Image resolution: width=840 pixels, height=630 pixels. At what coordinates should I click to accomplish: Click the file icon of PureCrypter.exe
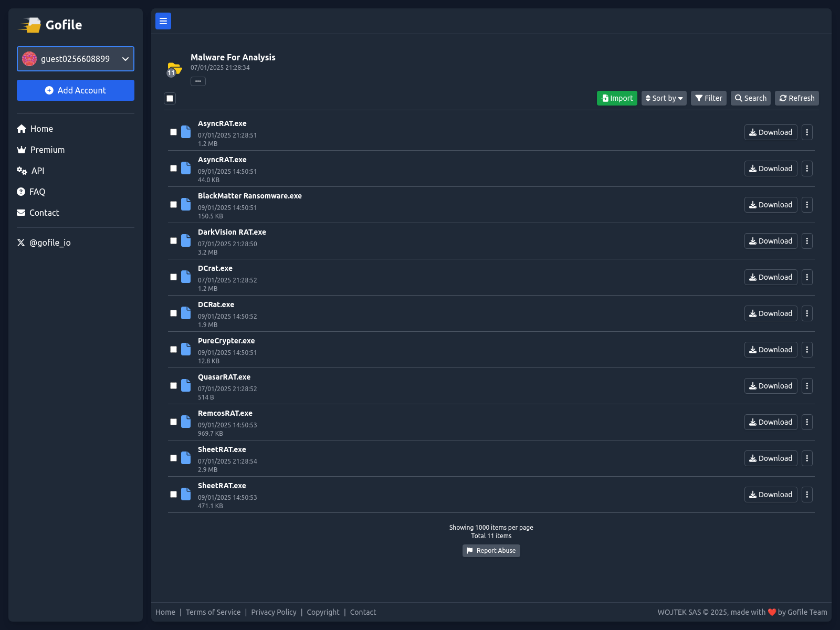[x=186, y=349]
